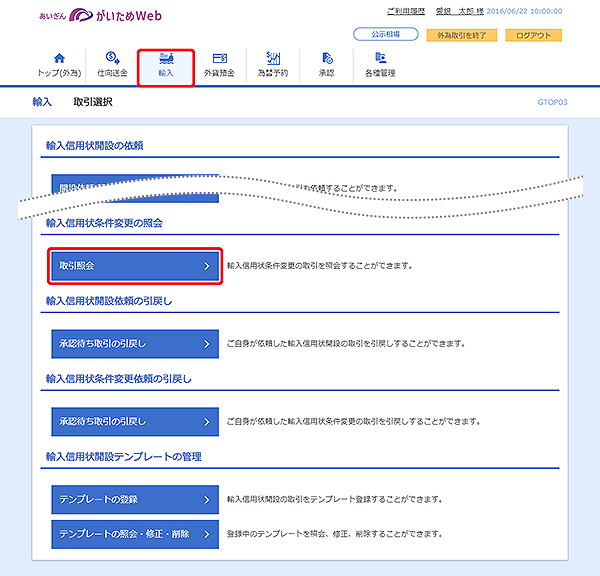Click the 承認 menu label

click(x=326, y=73)
